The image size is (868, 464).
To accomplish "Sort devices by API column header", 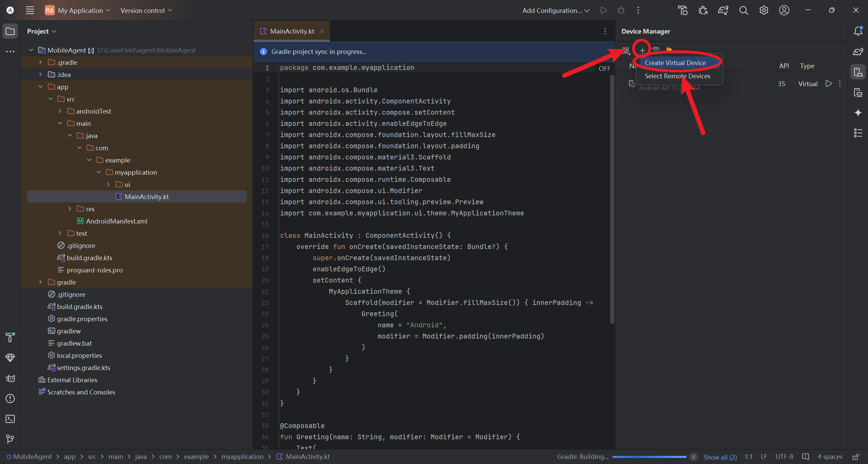I will tap(784, 66).
